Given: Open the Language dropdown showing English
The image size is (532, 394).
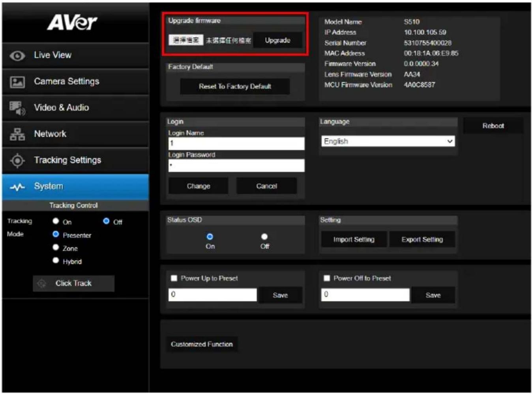Looking at the screenshot, I should pyautogui.click(x=388, y=141).
